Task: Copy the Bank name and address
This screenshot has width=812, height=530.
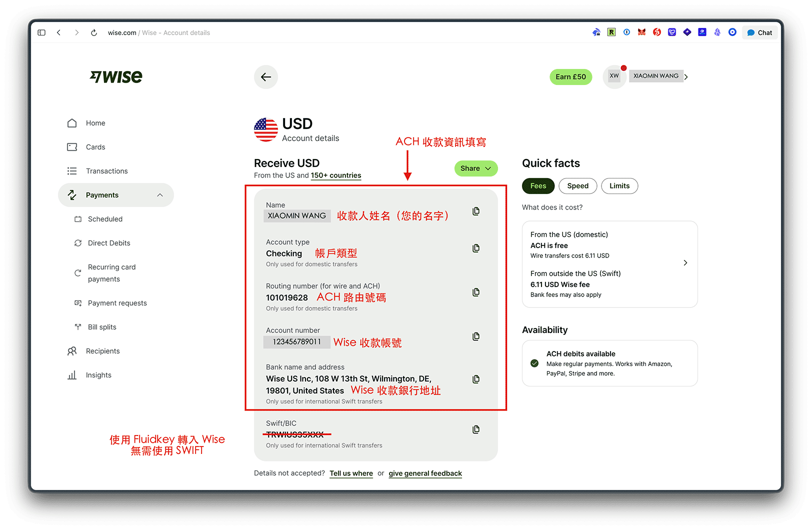Action: pyautogui.click(x=476, y=379)
